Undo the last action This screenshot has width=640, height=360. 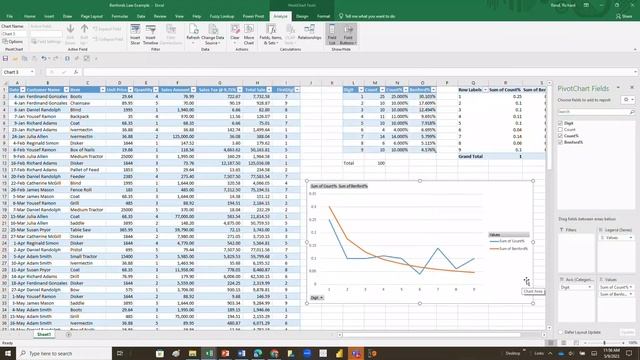(x=43, y=59)
